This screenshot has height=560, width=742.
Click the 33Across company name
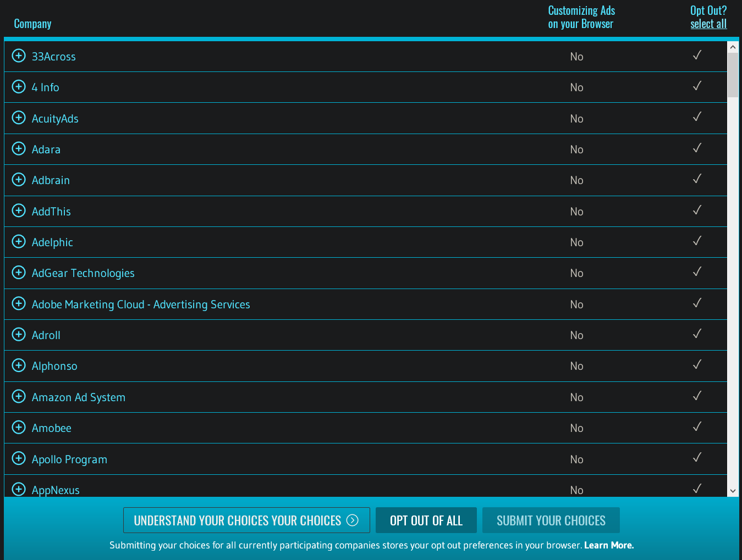coord(54,57)
